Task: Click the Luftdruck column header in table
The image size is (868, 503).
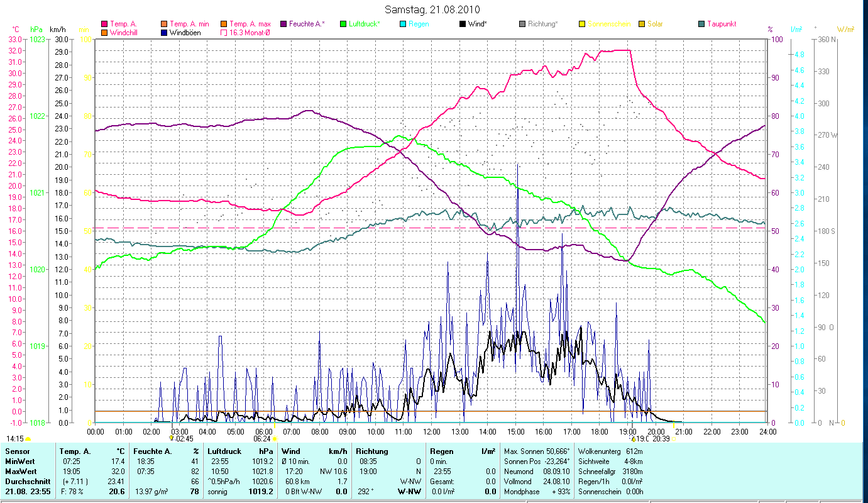Action: [x=224, y=451]
